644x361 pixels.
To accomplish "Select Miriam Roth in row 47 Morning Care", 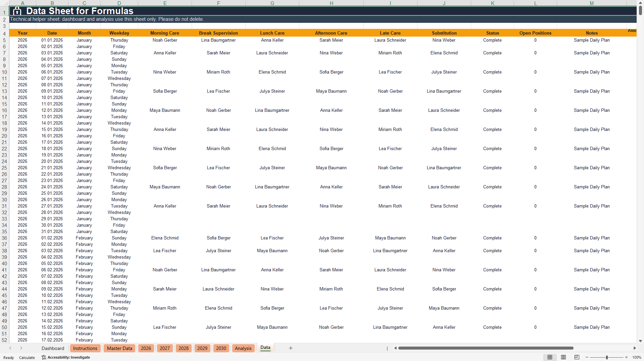I will coord(165,308).
